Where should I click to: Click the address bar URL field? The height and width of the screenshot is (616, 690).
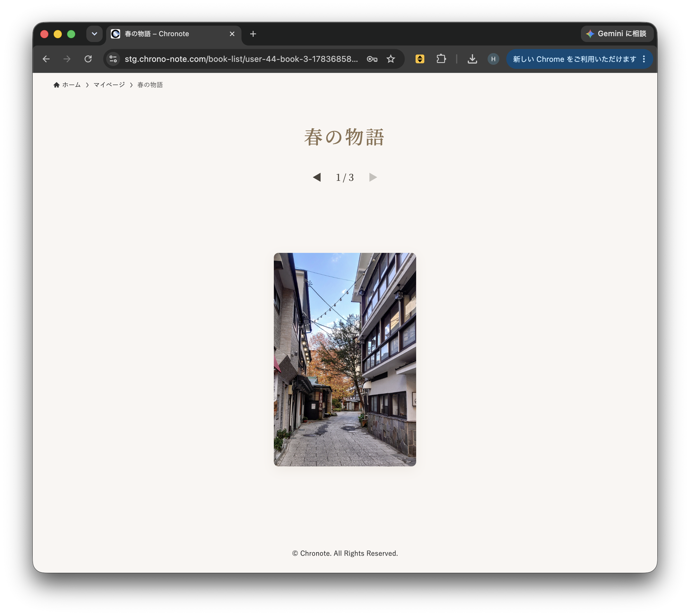point(241,59)
